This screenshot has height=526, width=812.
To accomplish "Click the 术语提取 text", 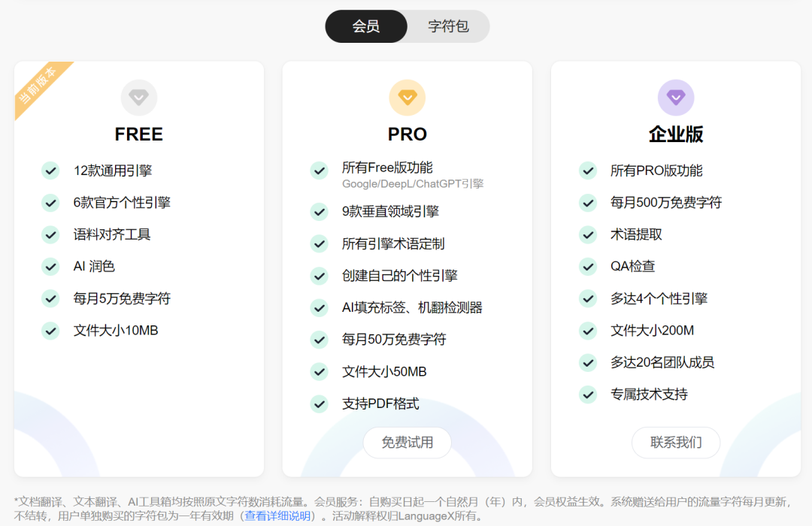I will pos(636,235).
